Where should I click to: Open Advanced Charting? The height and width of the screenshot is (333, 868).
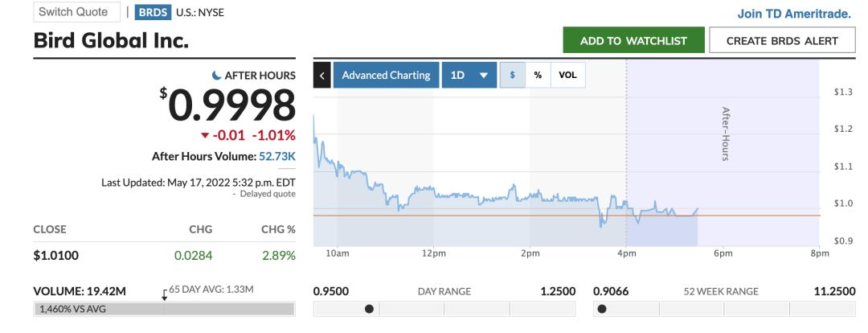point(386,75)
